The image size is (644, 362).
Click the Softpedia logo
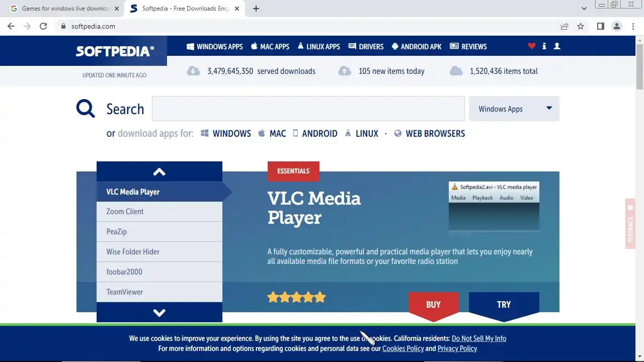[115, 51]
